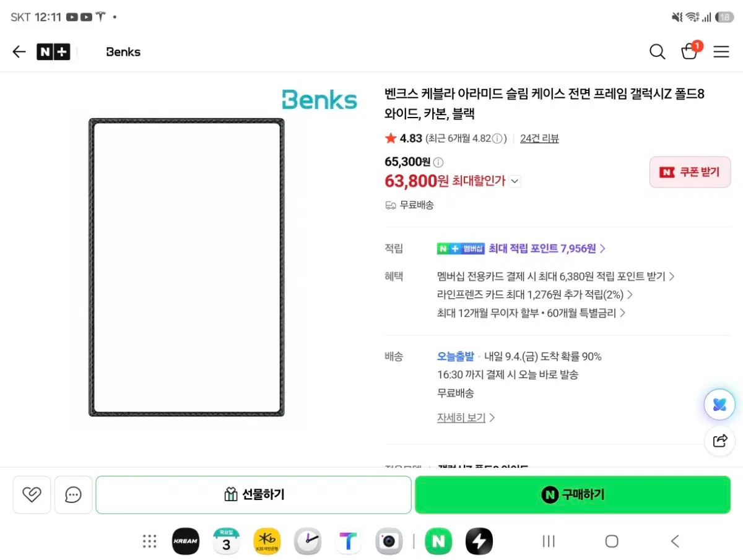Viewport: 743px width, 560px height.
Task: Open the chat inquiry icon
Action: pyautogui.click(x=73, y=494)
